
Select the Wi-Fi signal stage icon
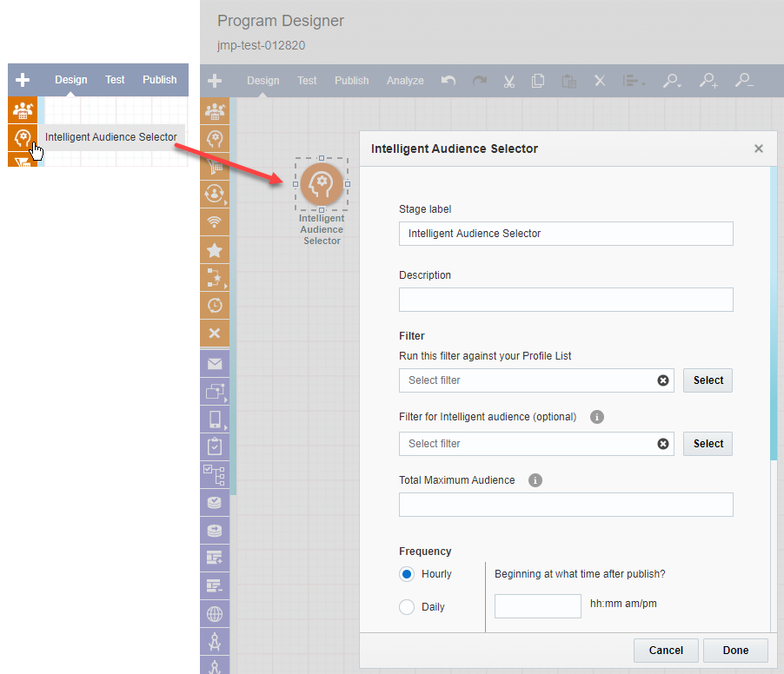(x=215, y=222)
